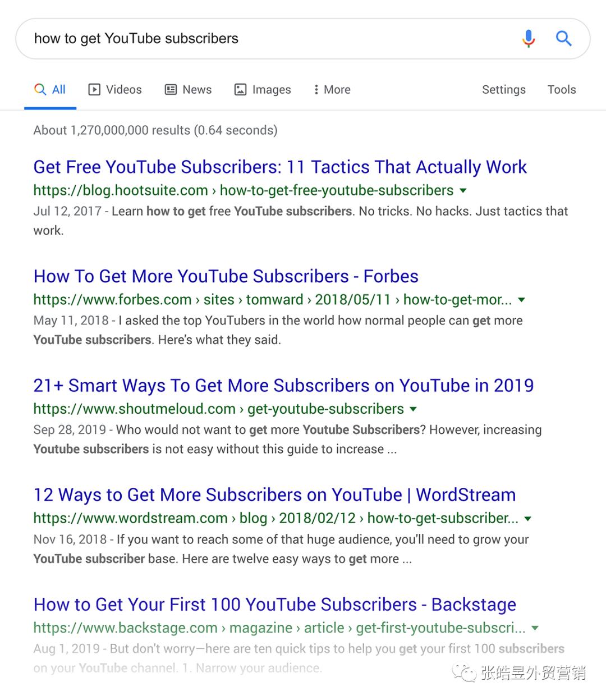Click the loupe icon on the All tab
606x700 pixels.
click(x=39, y=89)
